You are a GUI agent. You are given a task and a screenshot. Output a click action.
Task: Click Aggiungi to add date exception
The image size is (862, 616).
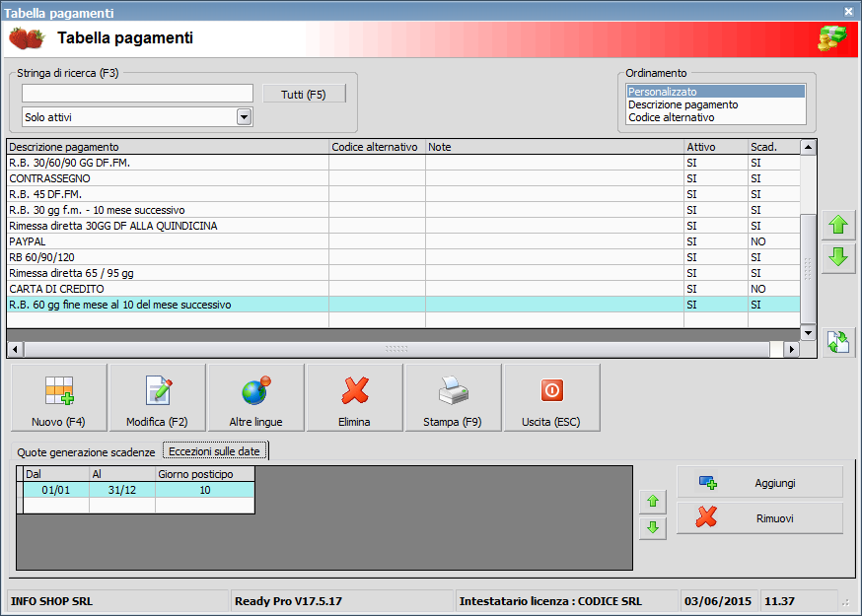(x=759, y=483)
